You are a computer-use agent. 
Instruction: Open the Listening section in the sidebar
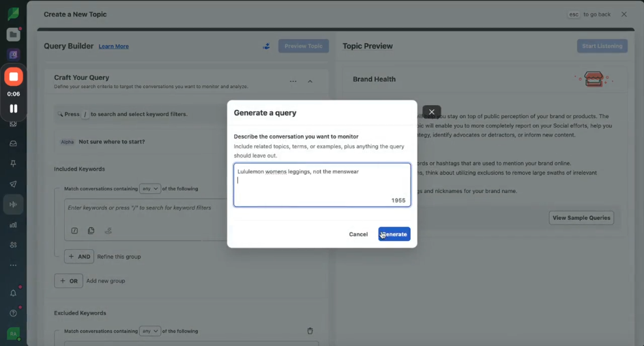click(x=13, y=204)
